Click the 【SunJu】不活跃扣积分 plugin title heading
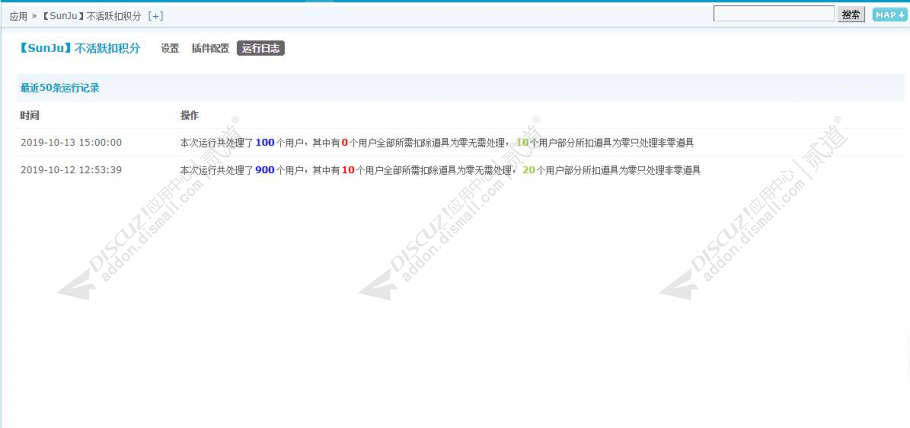Viewport: 910px width, 428px height. 79,49
